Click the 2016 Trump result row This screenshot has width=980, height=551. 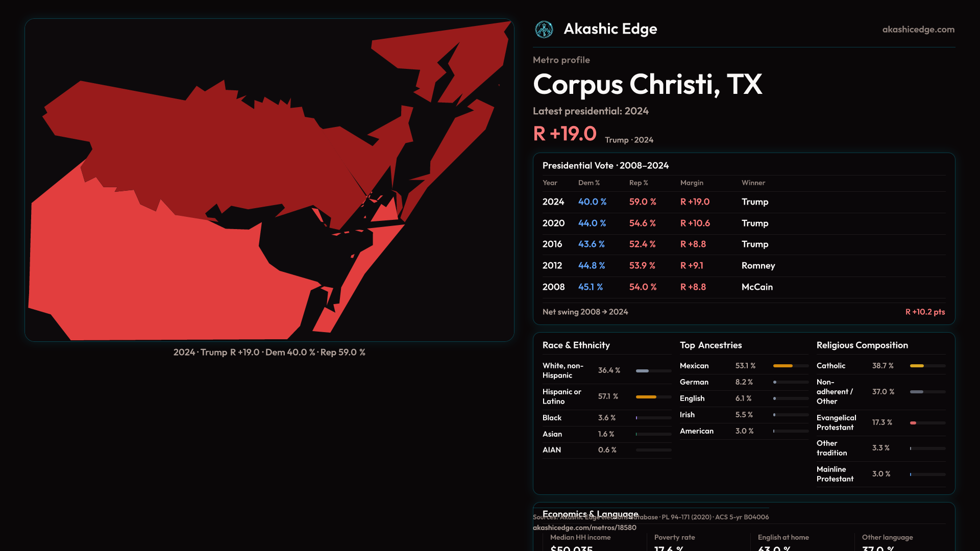point(743,244)
